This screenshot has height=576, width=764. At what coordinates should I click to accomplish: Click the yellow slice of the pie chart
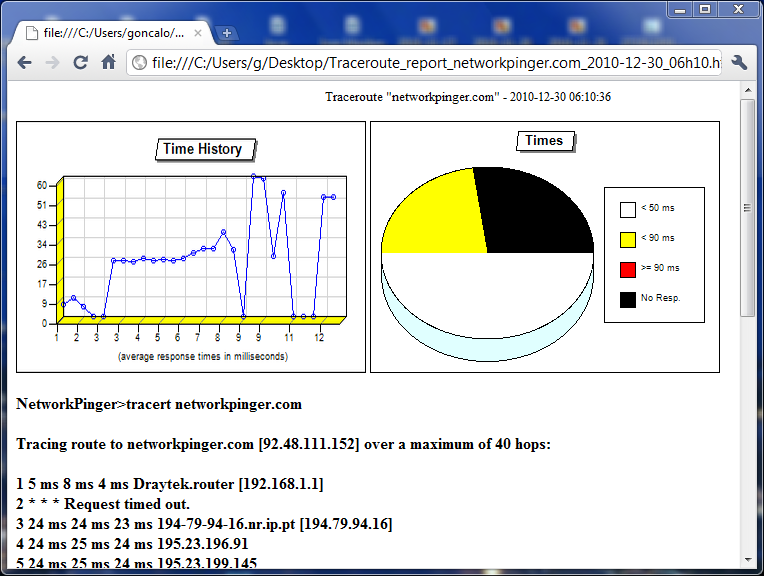(439, 219)
